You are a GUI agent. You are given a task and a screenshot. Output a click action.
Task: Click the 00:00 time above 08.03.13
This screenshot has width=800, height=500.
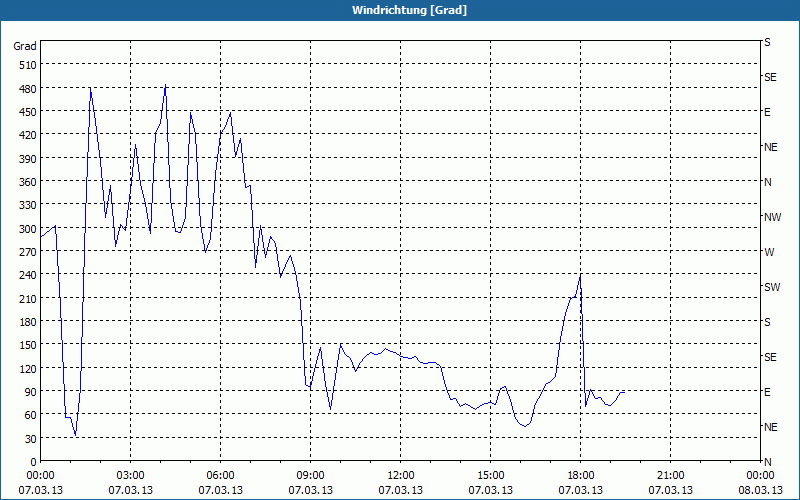tap(760, 476)
